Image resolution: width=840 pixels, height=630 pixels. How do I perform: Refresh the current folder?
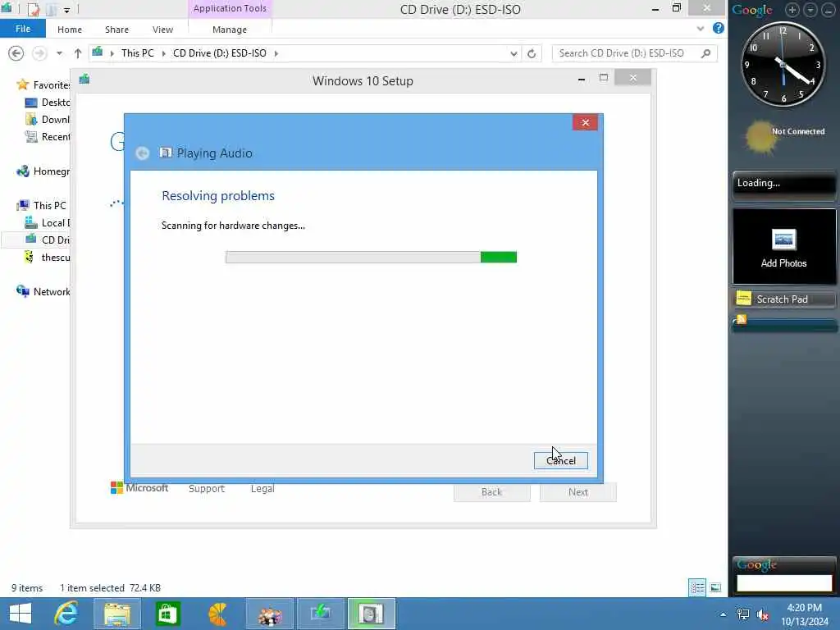[x=532, y=53]
